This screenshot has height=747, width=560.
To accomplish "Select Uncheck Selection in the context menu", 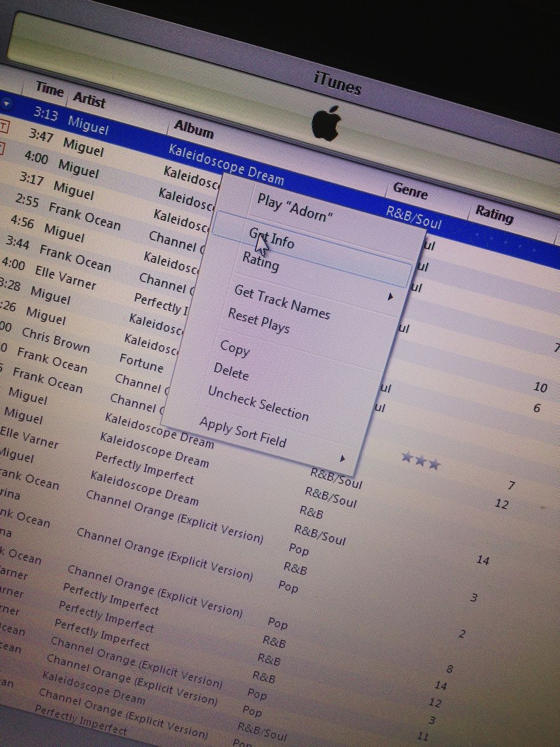I will [x=258, y=402].
